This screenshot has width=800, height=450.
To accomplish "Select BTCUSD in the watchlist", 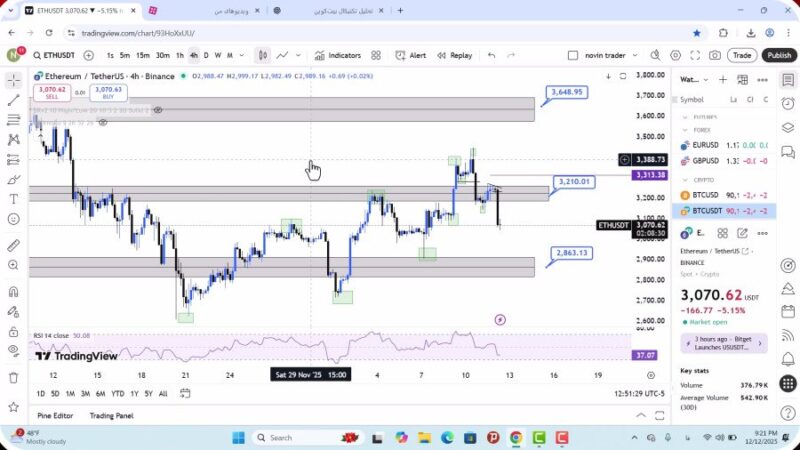I will pos(706,195).
